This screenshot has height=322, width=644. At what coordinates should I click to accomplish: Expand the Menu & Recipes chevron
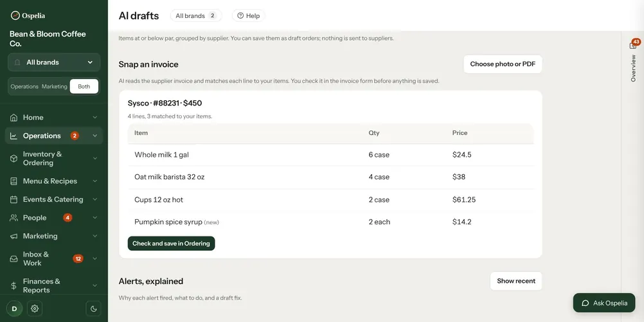coord(95,181)
